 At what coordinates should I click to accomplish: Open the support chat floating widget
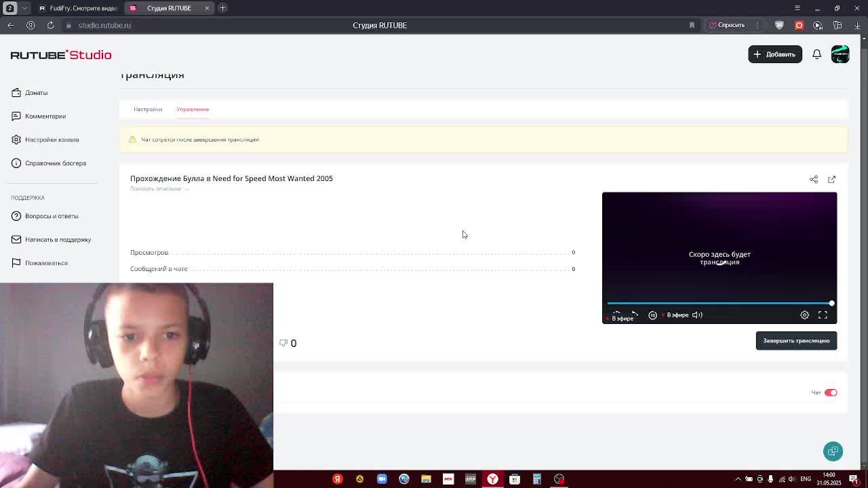(833, 451)
